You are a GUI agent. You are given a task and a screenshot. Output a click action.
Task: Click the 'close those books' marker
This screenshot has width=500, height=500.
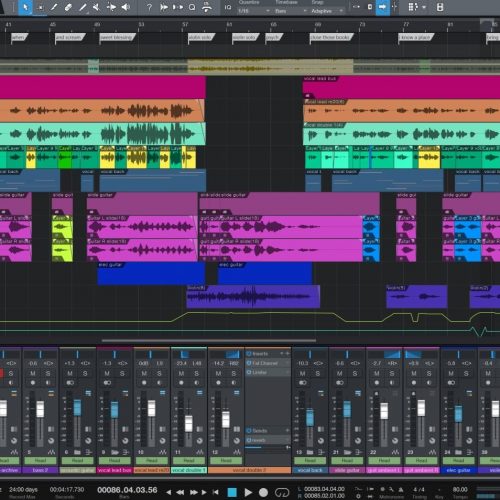tap(331, 37)
